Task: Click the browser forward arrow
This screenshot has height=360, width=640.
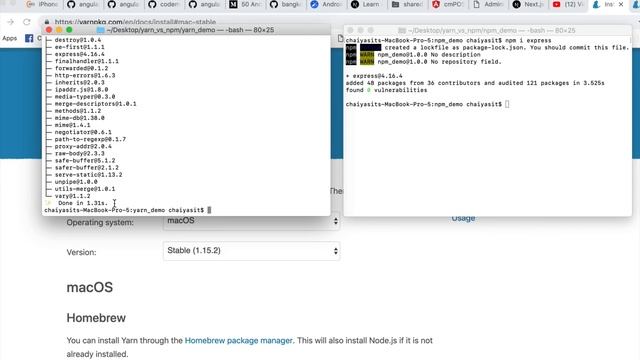Action: point(11,22)
